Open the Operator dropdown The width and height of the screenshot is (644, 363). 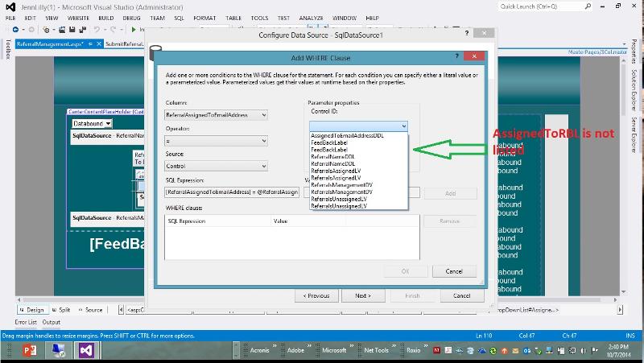click(x=264, y=141)
